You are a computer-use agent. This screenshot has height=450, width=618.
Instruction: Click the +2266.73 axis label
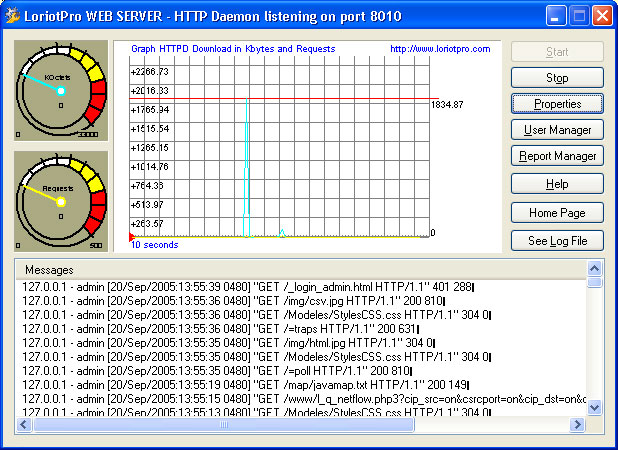(x=149, y=72)
